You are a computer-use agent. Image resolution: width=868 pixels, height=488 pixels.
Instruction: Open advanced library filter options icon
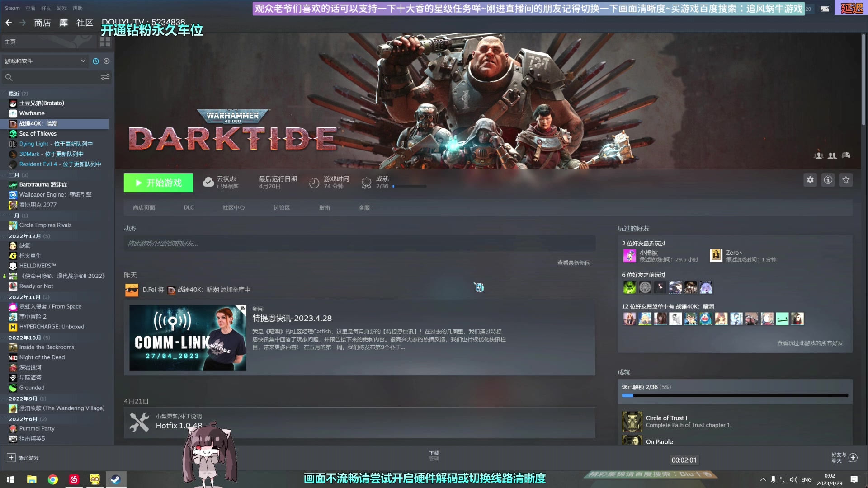105,77
